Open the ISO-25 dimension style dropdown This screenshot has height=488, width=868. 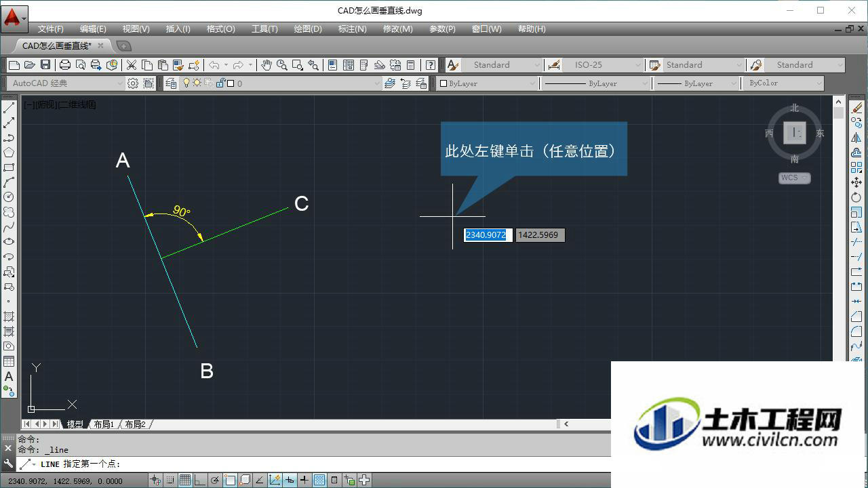pyautogui.click(x=603, y=65)
